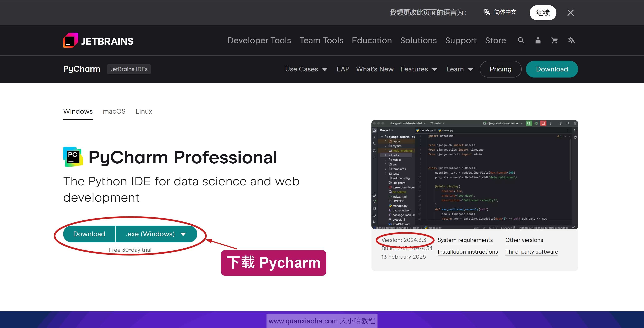
Task: Open the Developer Tools menu
Action: (259, 41)
